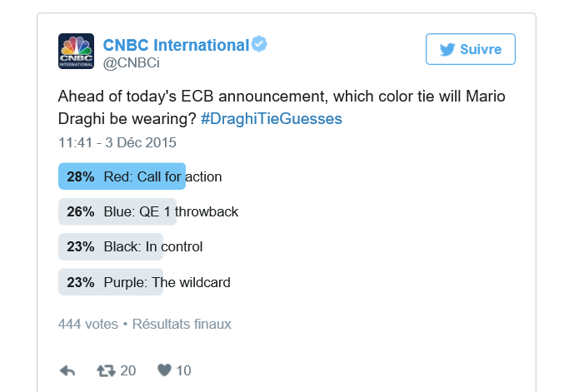
Task: Click the Résultats finaux label
Action: pyautogui.click(x=182, y=324)
